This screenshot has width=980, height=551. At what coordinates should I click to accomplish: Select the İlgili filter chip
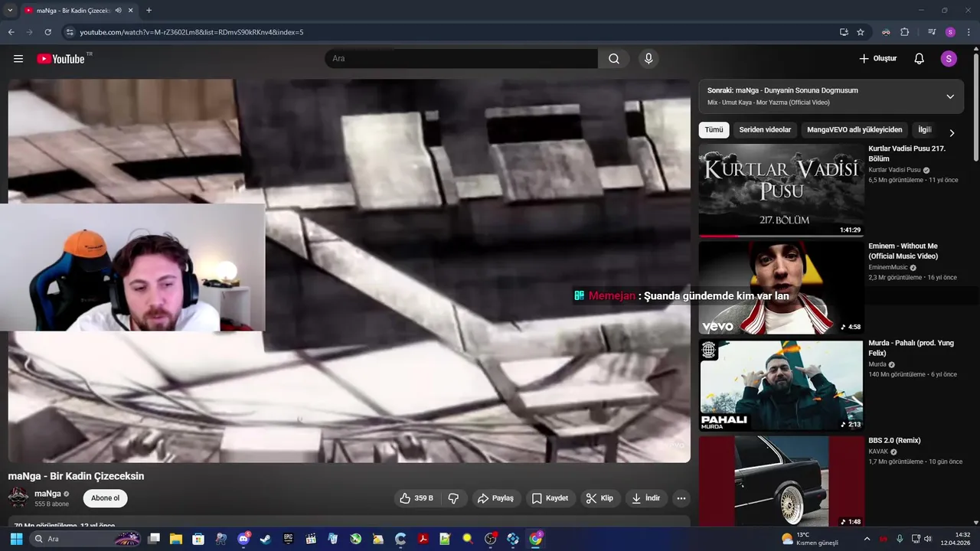point(925,130)
